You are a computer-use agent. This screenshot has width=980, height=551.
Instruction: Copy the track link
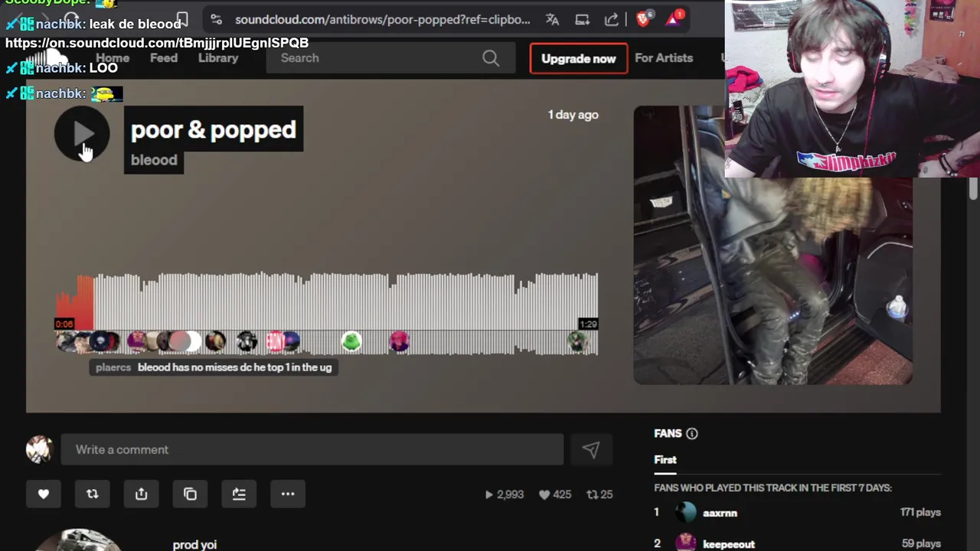point(191,494)
